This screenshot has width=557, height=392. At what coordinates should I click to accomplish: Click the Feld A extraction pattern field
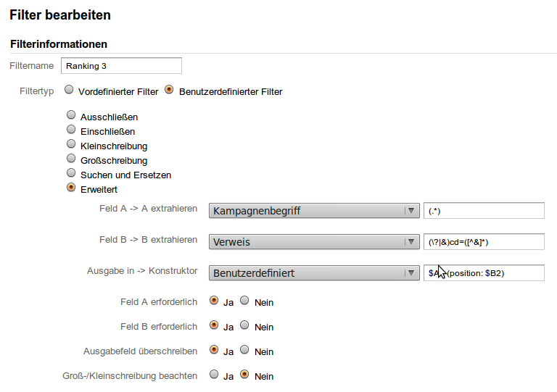point(484,211)
